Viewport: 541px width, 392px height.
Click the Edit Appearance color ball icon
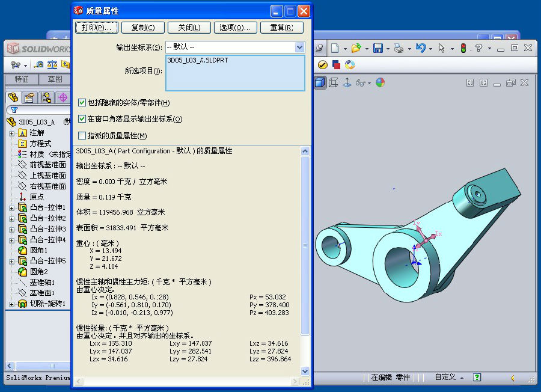pos(380,82)
